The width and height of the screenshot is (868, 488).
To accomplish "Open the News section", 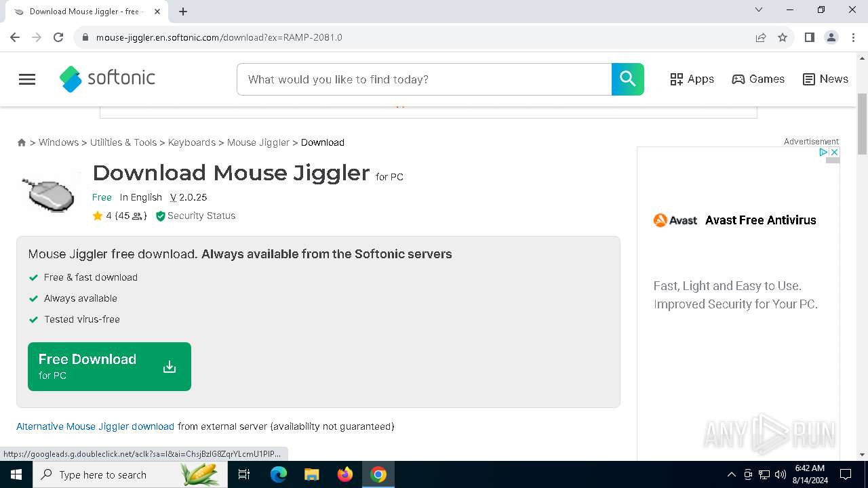I will tap(825, 79).
